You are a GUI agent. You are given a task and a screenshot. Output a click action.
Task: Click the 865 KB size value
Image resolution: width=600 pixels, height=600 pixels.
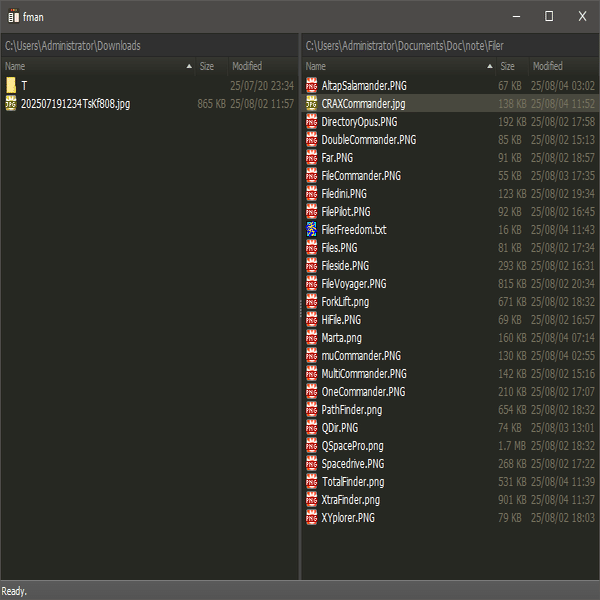click(212, 104)
